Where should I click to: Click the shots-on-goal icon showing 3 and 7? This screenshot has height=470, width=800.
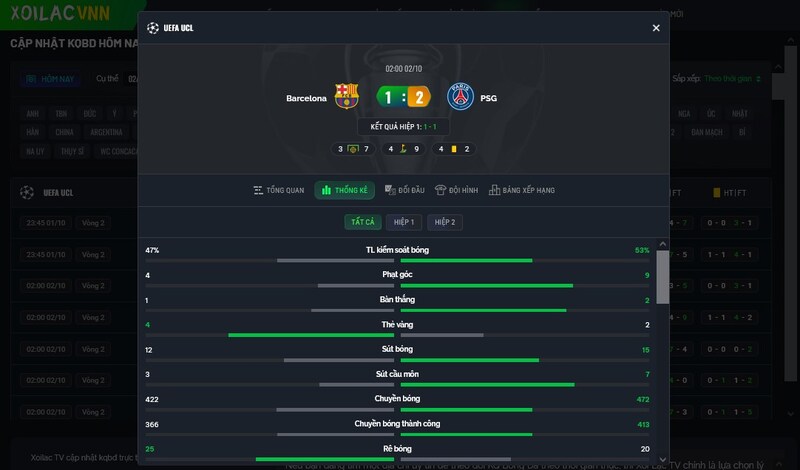pyautogui.click(x=353, y=149)
